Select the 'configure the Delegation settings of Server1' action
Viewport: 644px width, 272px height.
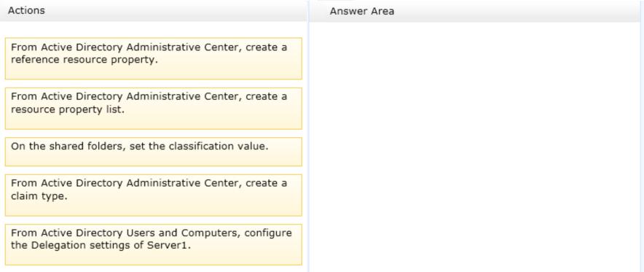pos(153,244)
